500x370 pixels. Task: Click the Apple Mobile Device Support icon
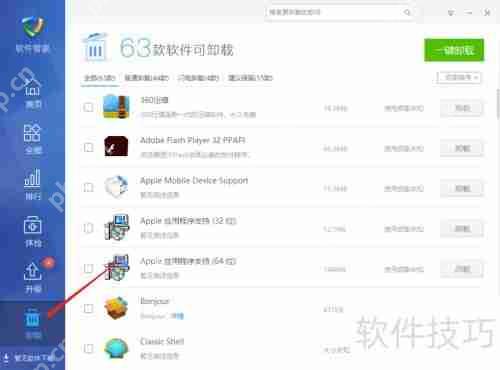(116, 187)
